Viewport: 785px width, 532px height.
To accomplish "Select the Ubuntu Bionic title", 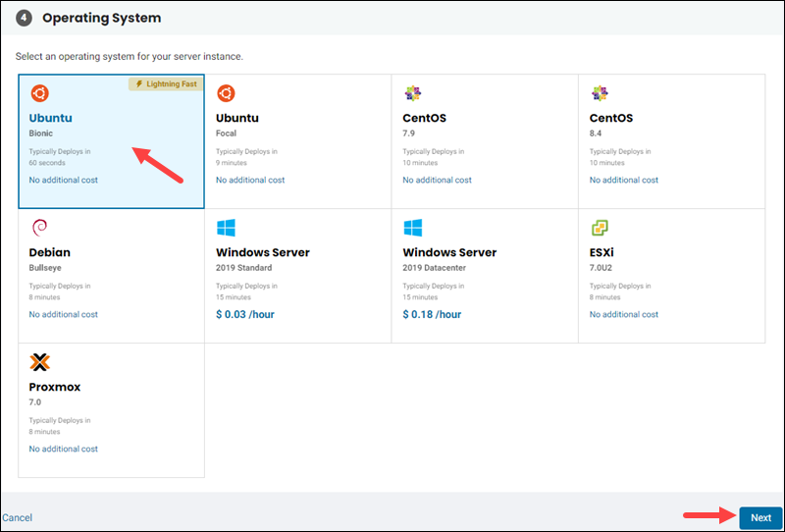I will tap(51, 118).
